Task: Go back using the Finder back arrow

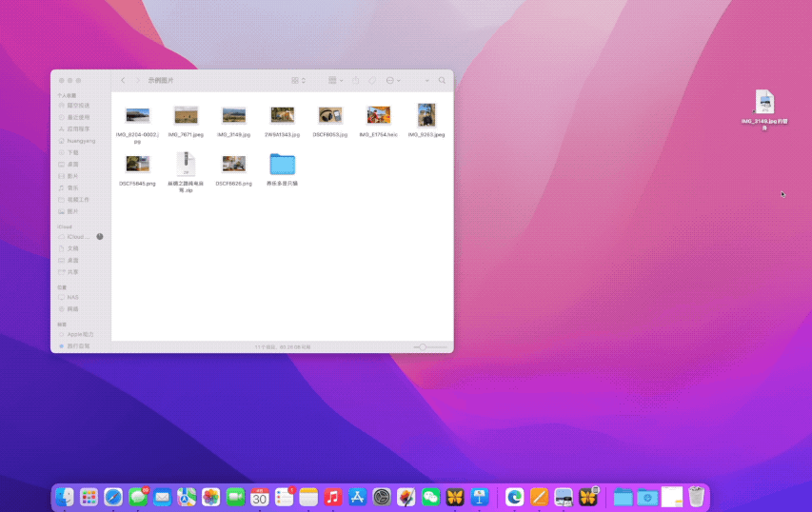Action: [x=123, y=80]
